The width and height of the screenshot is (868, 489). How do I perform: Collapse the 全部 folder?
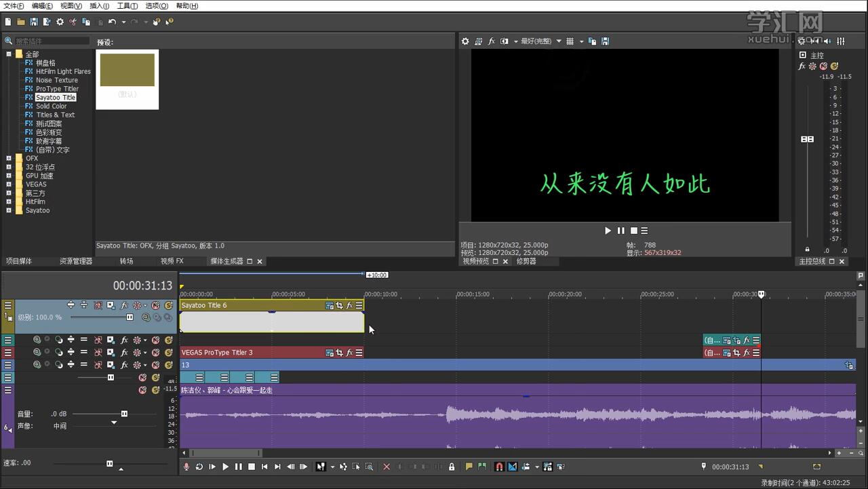(9, 54)
